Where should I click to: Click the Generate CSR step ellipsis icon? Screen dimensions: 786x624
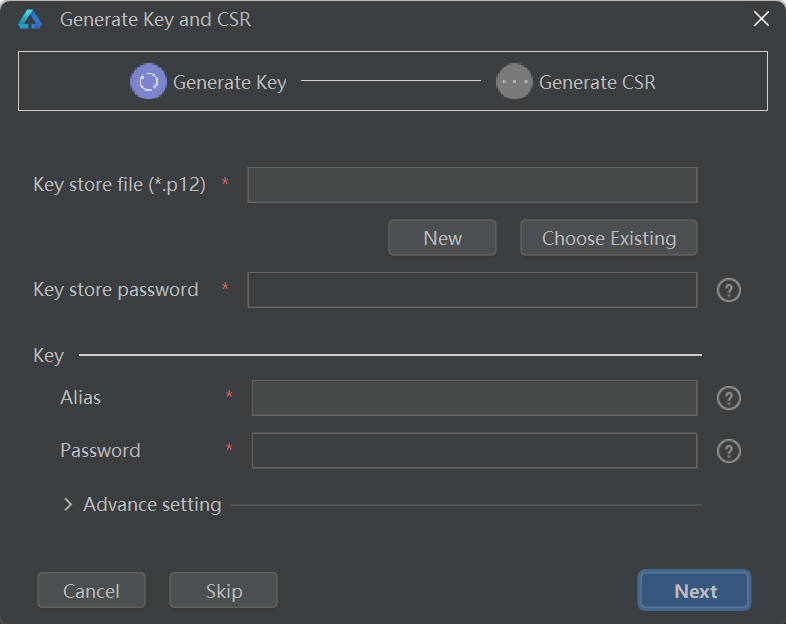pos(514,82)
